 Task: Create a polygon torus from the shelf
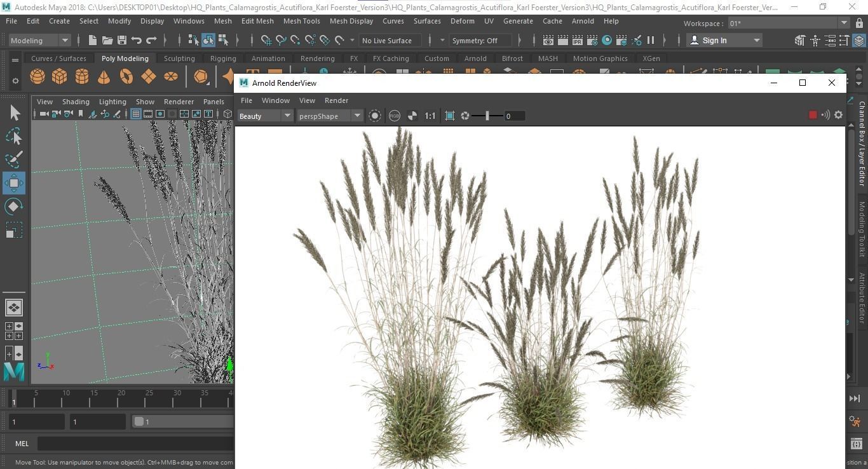[x=126, y=76]
